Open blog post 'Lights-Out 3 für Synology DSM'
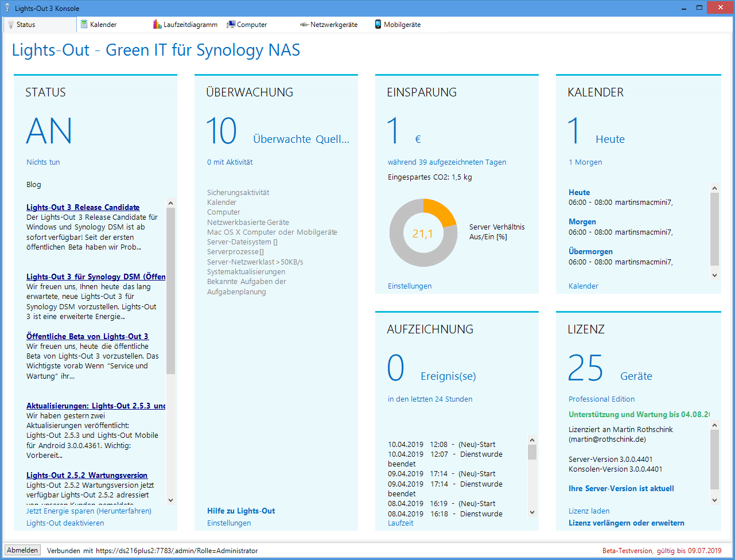Screen dimensions: 735x560 tap(96, 277)
